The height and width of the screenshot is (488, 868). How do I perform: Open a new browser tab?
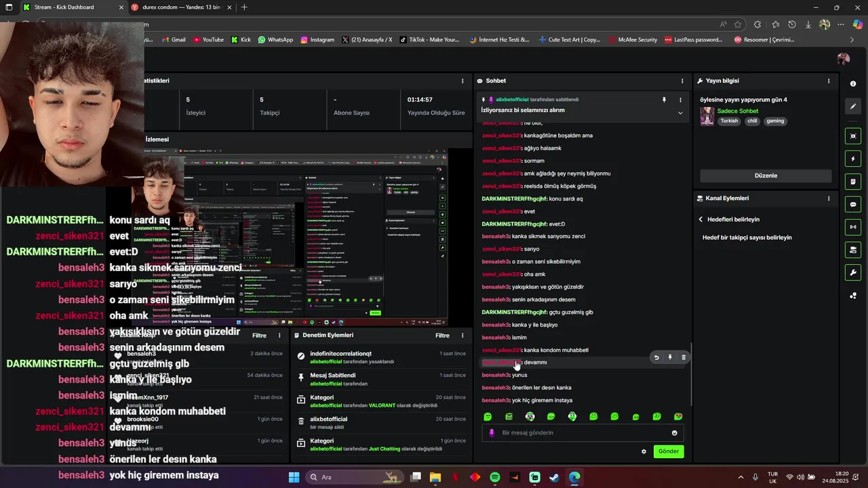pyautogui.click(x=244, y=7)
